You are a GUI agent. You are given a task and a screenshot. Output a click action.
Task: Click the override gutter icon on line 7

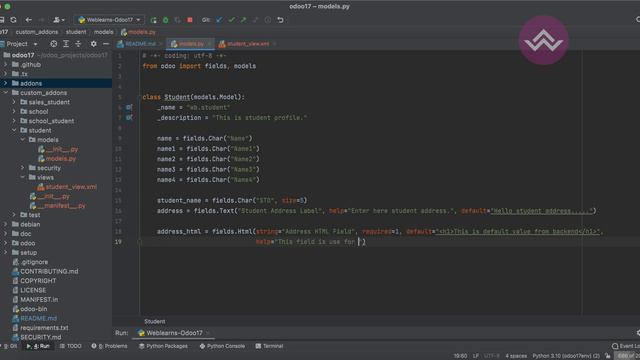(x=129, y=118)
